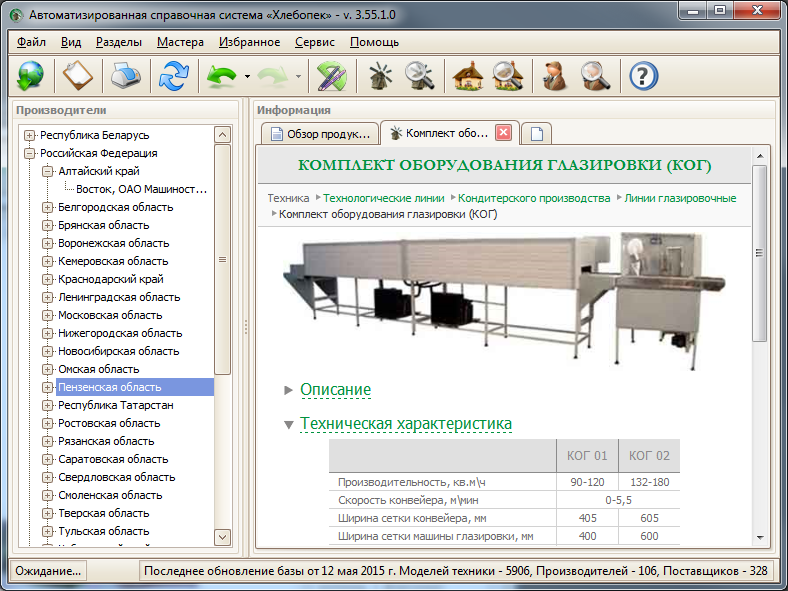Screen dimensions: 788x591
Task: Click manufacturers tree scrollbar up arrow
Action: tap(222, 135)
